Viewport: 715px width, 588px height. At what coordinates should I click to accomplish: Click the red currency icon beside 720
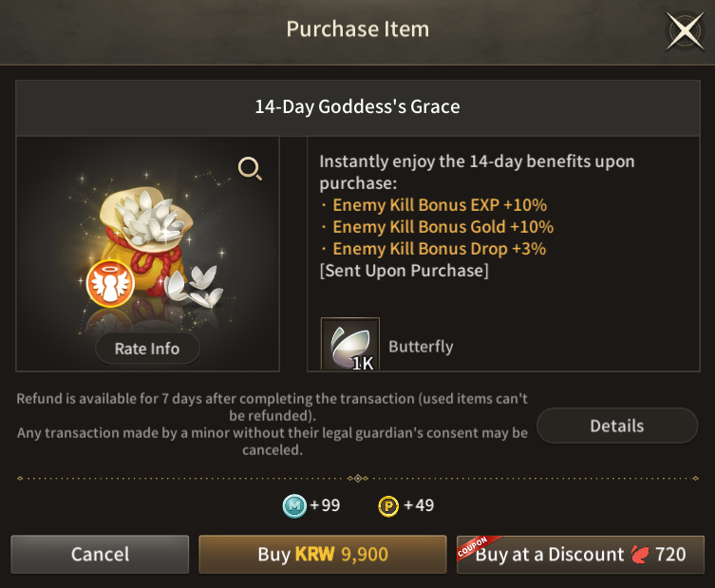tap(639, 554)
